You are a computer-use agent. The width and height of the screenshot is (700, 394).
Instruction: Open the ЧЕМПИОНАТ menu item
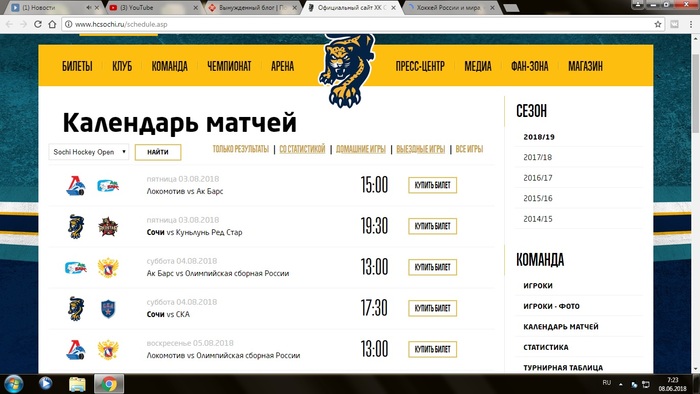tap(229, 66)
